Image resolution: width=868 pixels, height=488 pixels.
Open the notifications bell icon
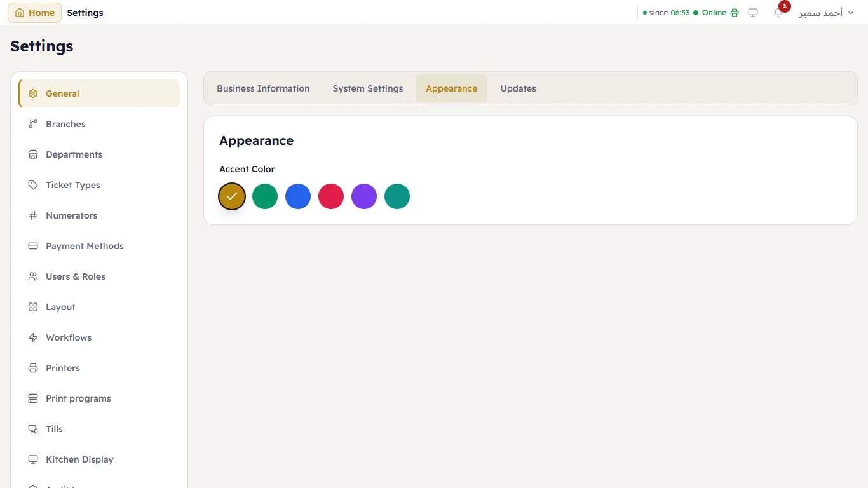[x=778, y=13]
